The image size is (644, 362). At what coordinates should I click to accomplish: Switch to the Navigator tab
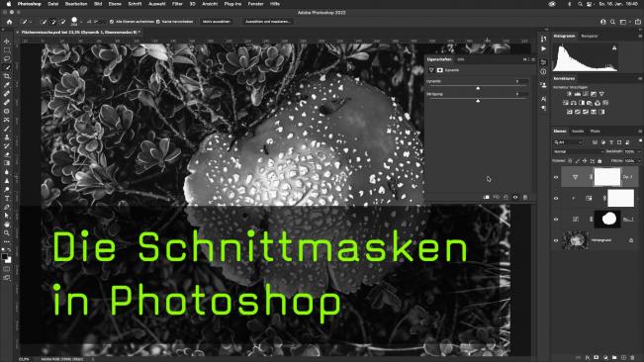coord(590,37)
